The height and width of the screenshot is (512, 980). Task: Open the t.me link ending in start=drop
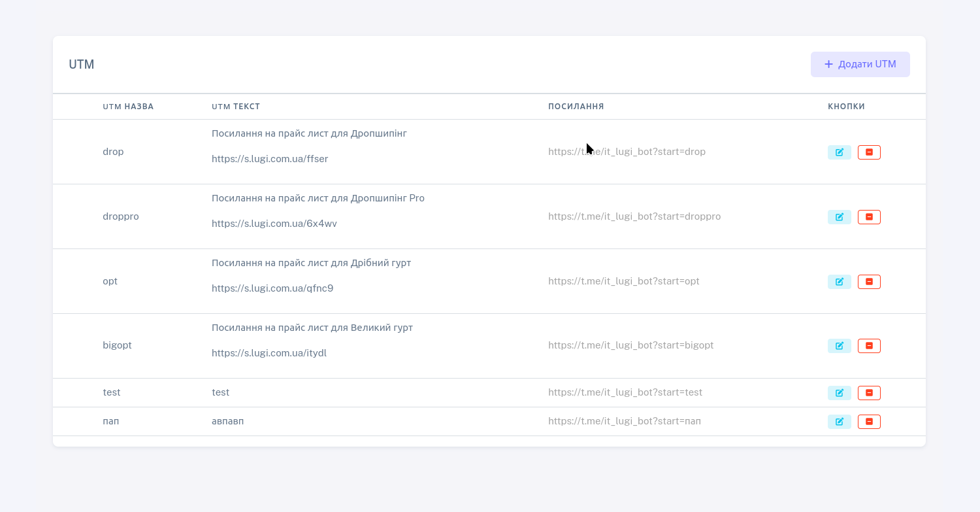point(627,152)
